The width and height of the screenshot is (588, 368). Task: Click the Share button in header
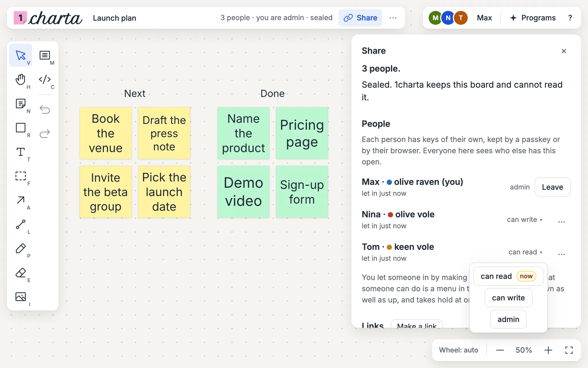coord(360,18)
